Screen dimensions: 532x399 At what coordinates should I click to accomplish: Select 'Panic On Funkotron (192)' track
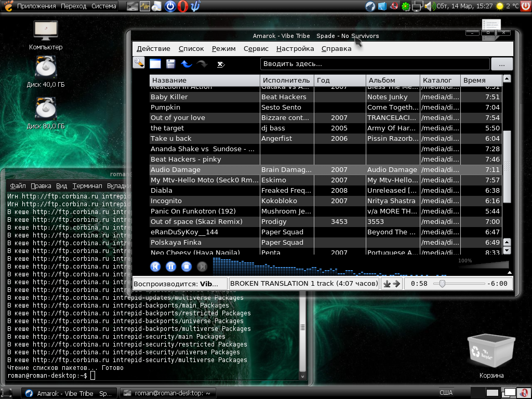pyautogui.click(x=326, y=211)
